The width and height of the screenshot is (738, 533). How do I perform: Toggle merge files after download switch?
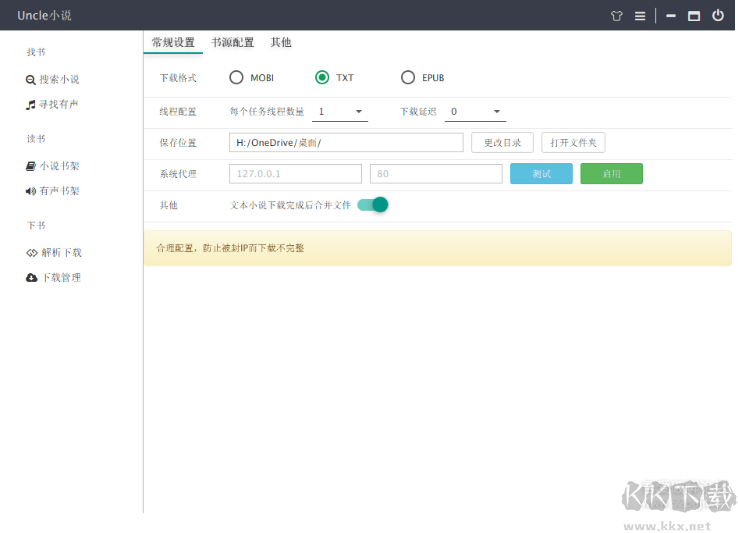pos(373,205)
